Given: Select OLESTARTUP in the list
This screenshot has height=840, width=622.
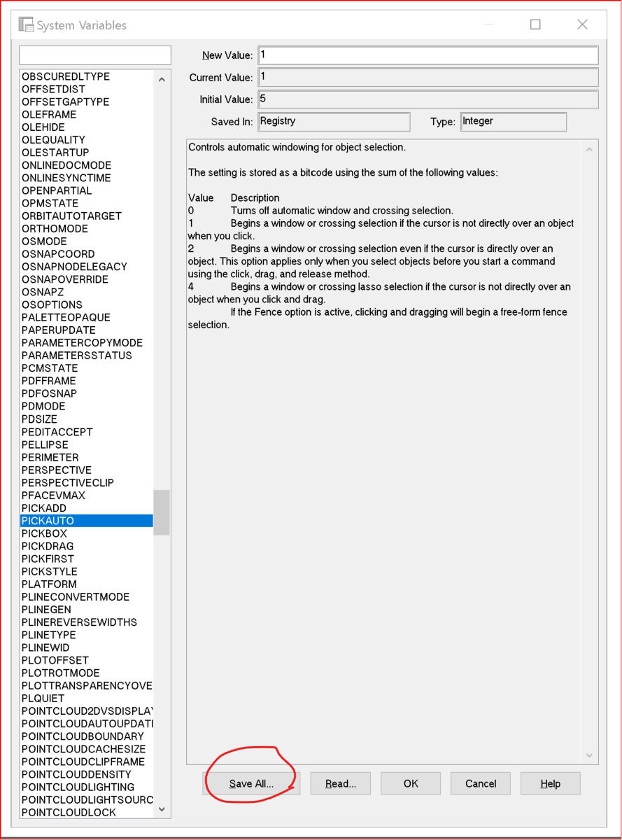Looking at the screenshot, I should coord(55,153).
